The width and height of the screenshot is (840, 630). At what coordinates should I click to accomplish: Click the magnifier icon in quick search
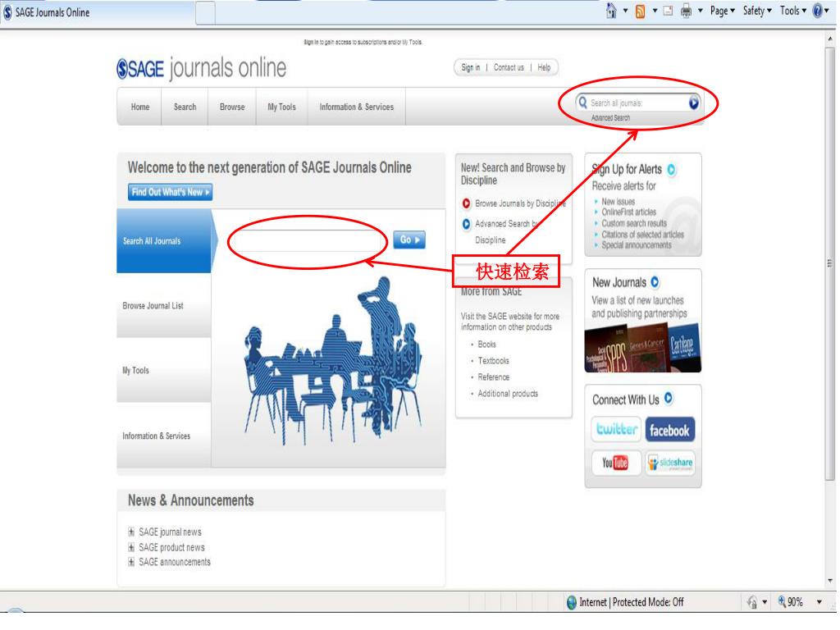[583, 103]
